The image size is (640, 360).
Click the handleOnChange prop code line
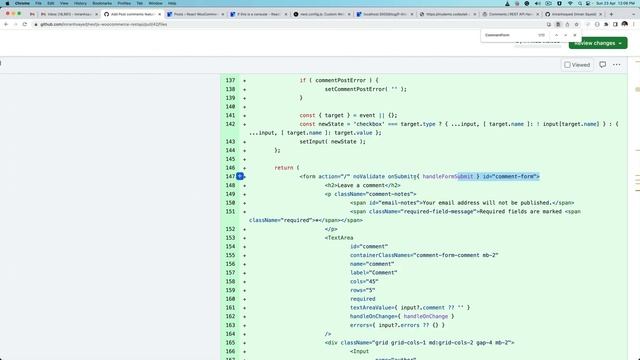[402, 316]
